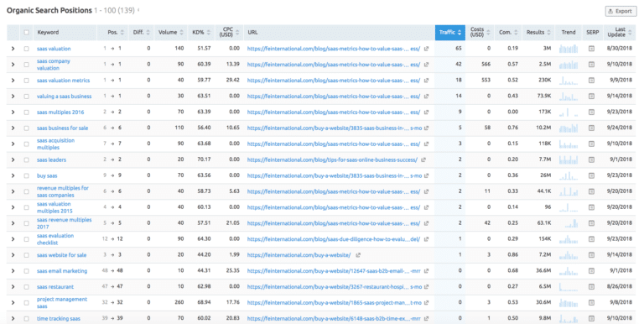
Task: Open SERP snapshot icon for saas valuation metrics
Action: (591, 81)
